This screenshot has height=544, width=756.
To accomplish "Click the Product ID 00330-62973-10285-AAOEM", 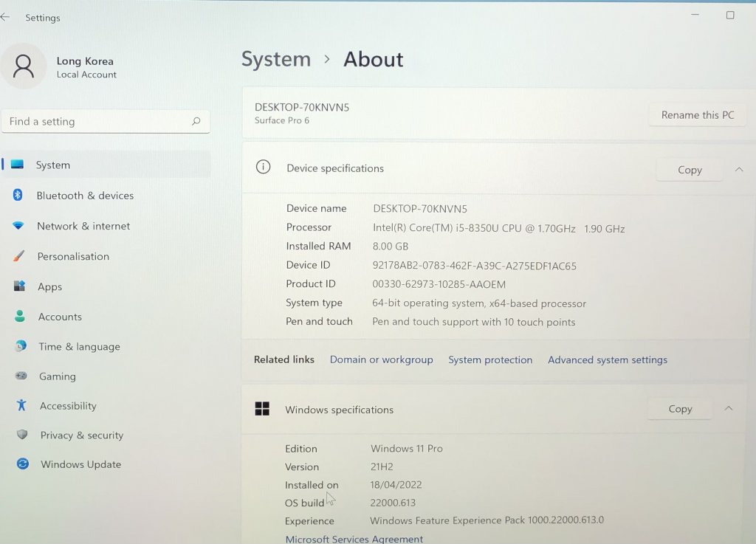I will point(439,284).
